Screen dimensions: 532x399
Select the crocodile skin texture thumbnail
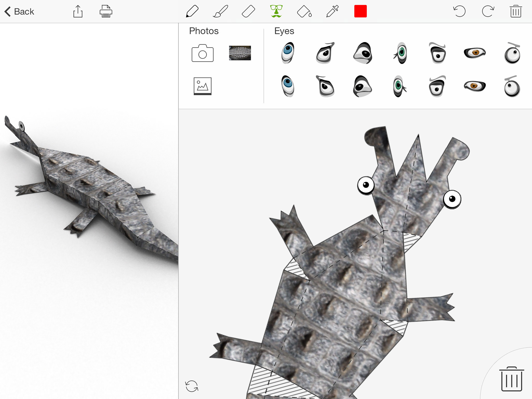tap(240, 53)
